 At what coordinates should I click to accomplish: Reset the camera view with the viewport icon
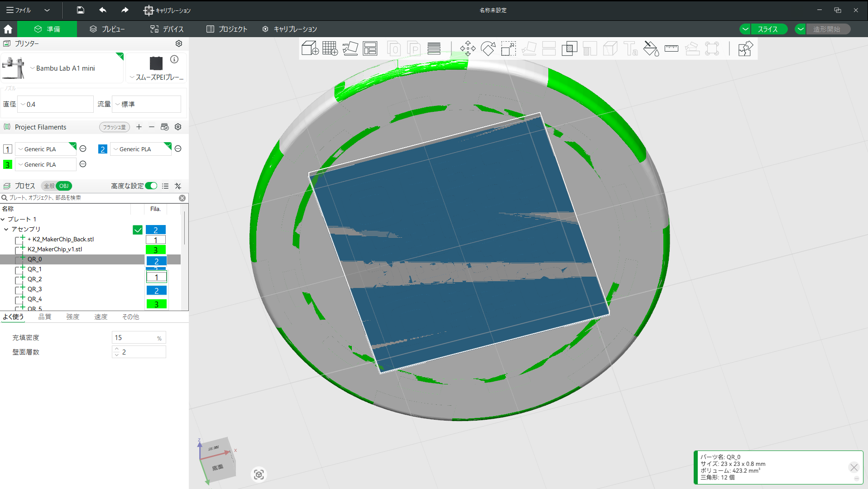pos(259,475)
